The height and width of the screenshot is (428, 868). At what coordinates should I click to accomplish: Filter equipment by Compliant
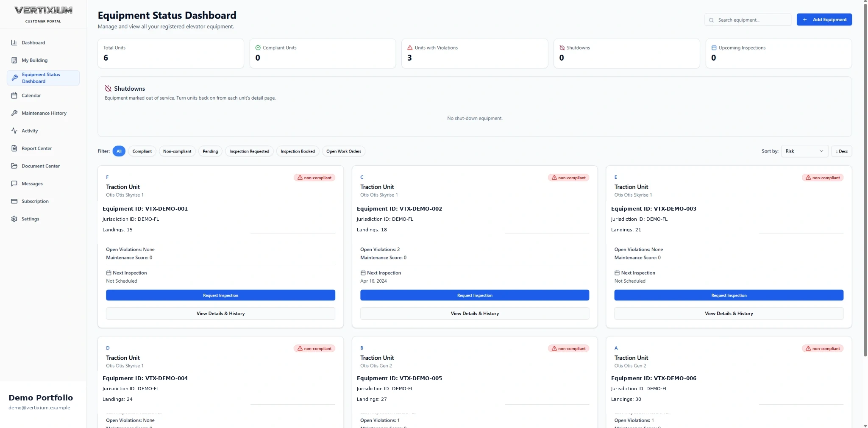tap(142, 151)
